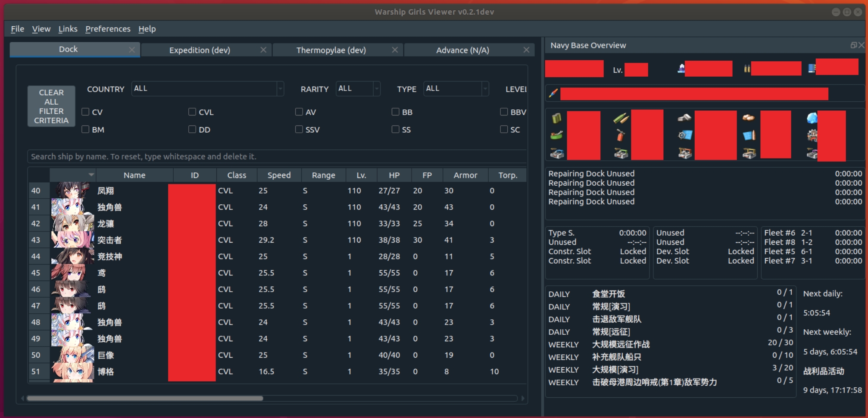The image size is (868, 418).
Task: Click the ship blueprint helm icon
Action: (684, 135)
